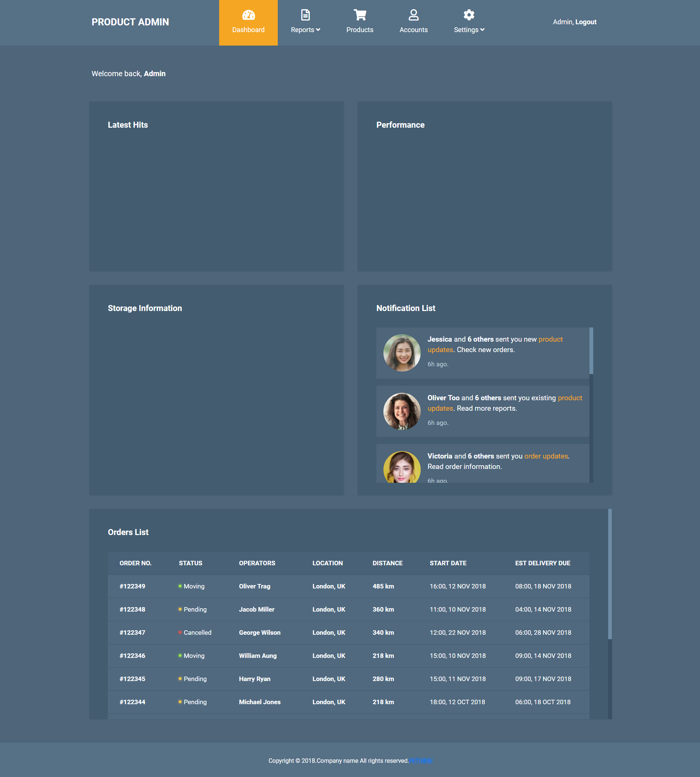Open the 'order updates' link from Victoria
This screenshot has width=700, height=777.
(x=546, y=456)
